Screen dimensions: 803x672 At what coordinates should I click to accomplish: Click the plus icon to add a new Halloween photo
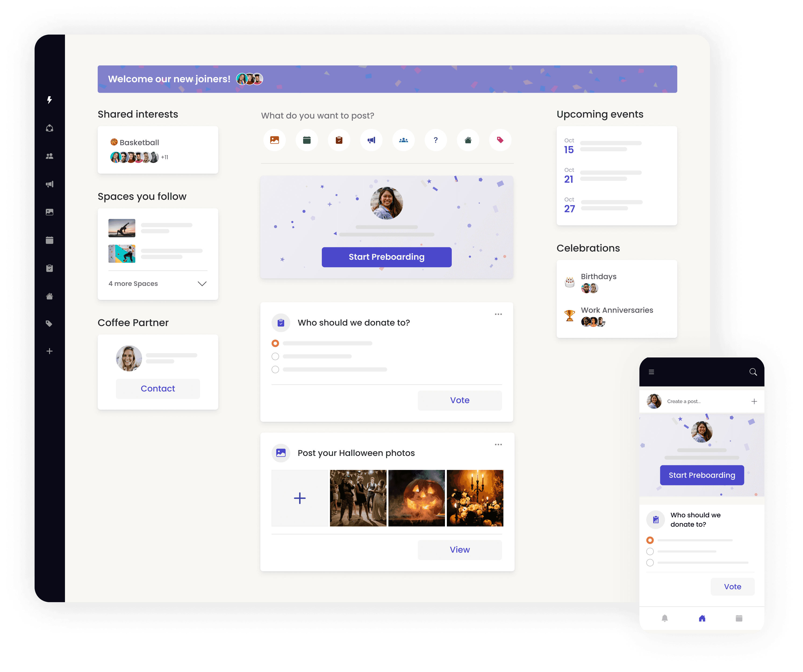click(x=299, y=498)
